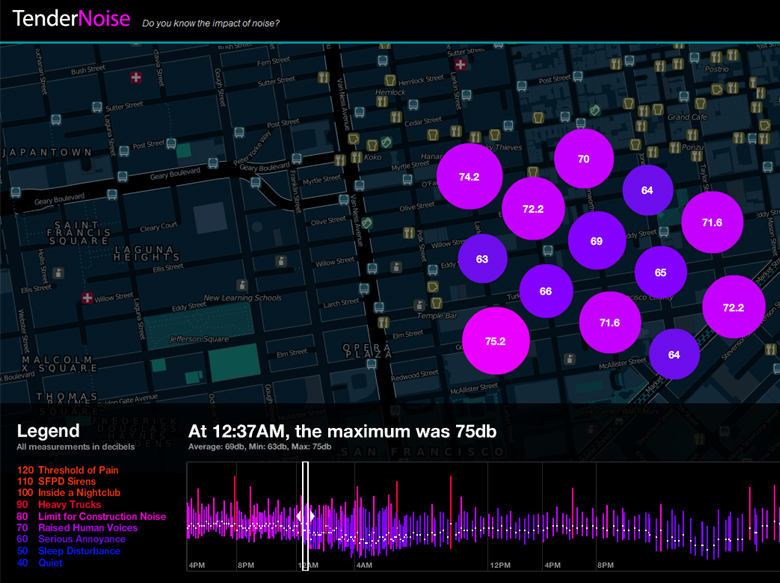
Task: Click the noise circle labeled 69
Action: pos(597,241)
